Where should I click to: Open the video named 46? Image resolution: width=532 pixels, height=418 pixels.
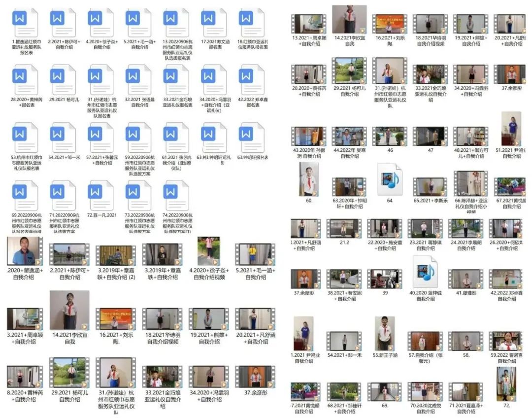(390, 136)
